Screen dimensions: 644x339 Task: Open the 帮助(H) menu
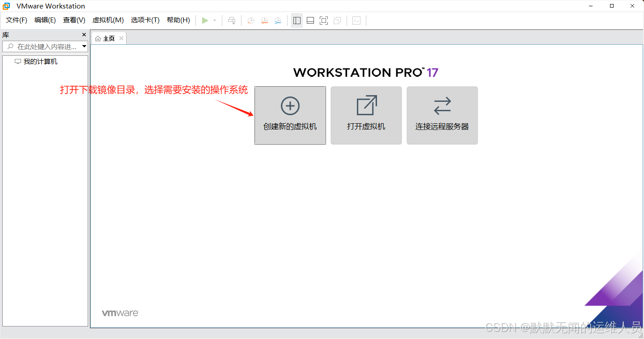click(x=178, y=20)
